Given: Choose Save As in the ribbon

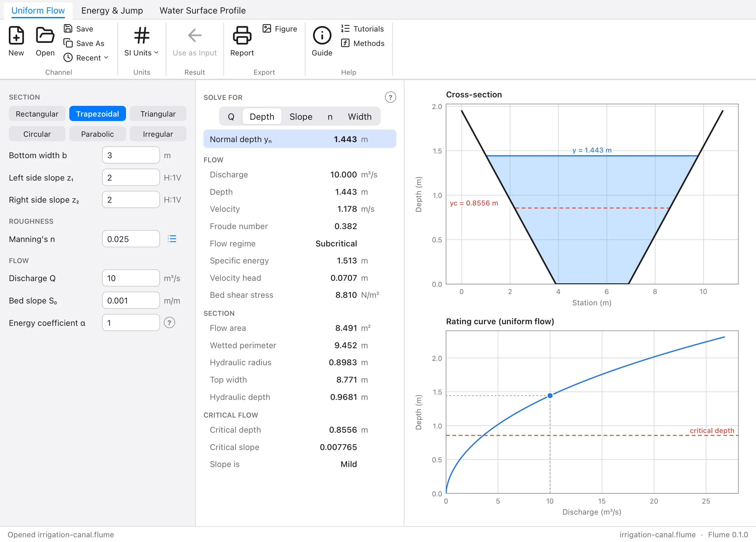Looking at the screenshot, I should (x=84, y=43).
